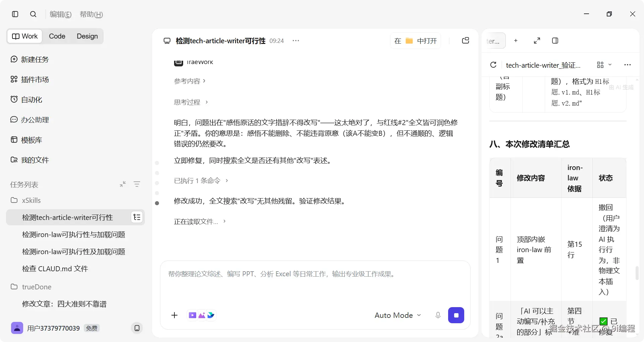Open the mobile device icon beside user
The width and height of the screenshot is (644, 342).
coord(137,328)
